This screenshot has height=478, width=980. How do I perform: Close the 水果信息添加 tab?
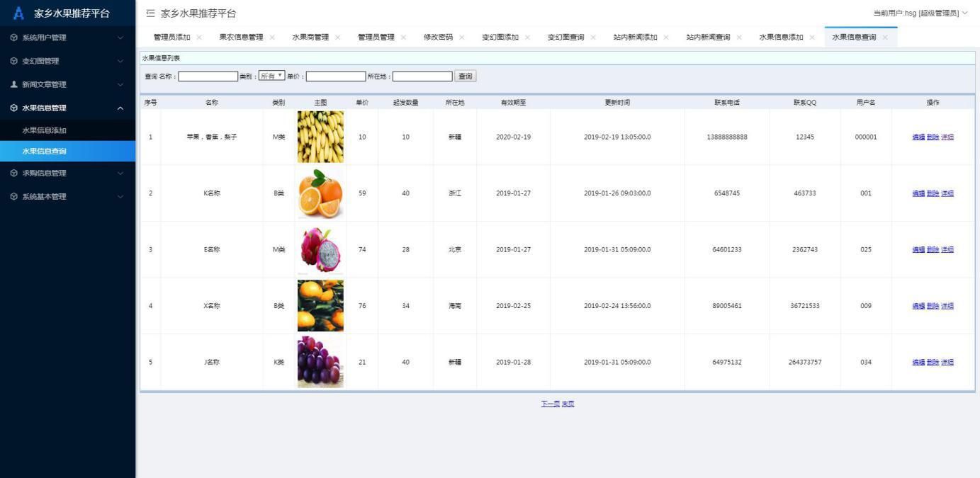coord(812,38)
